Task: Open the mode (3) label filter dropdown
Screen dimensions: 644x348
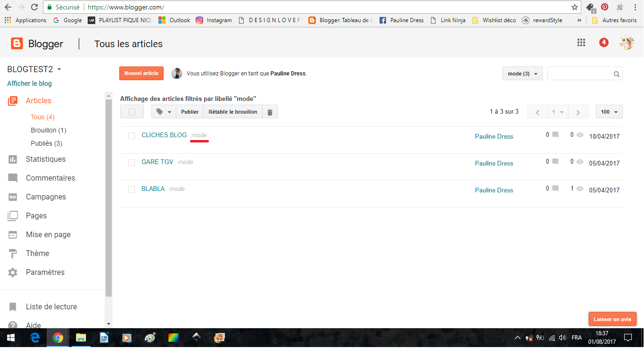Action: coord(522,74)
